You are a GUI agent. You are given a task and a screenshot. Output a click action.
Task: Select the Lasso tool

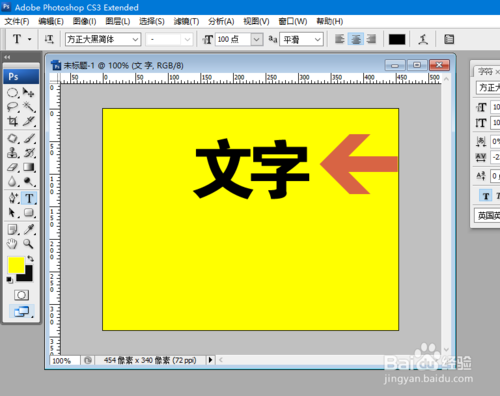click(x=13, y=107)
